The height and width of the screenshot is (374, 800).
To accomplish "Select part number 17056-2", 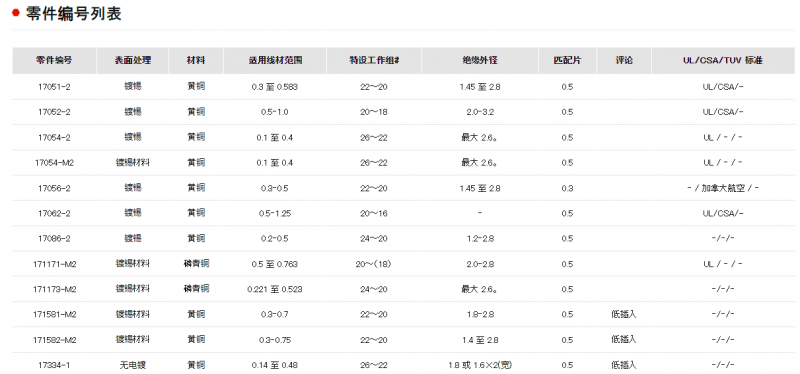I will (54, 188).
